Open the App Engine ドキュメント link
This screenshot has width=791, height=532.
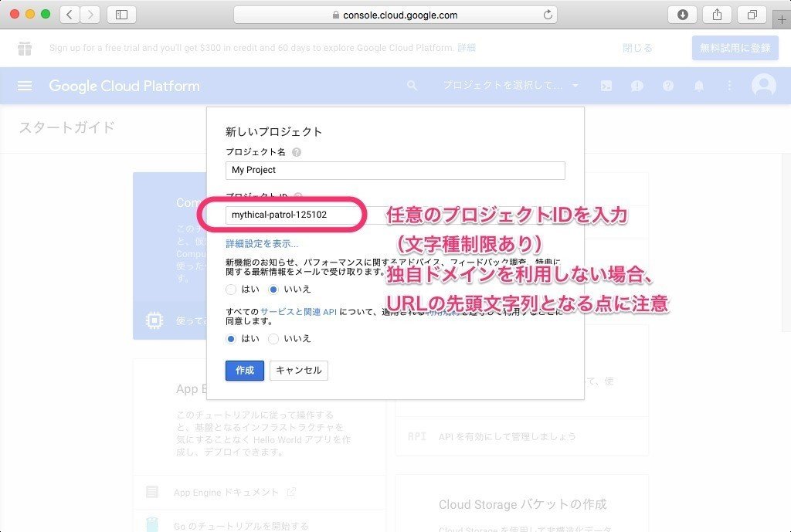pos(226,492)
